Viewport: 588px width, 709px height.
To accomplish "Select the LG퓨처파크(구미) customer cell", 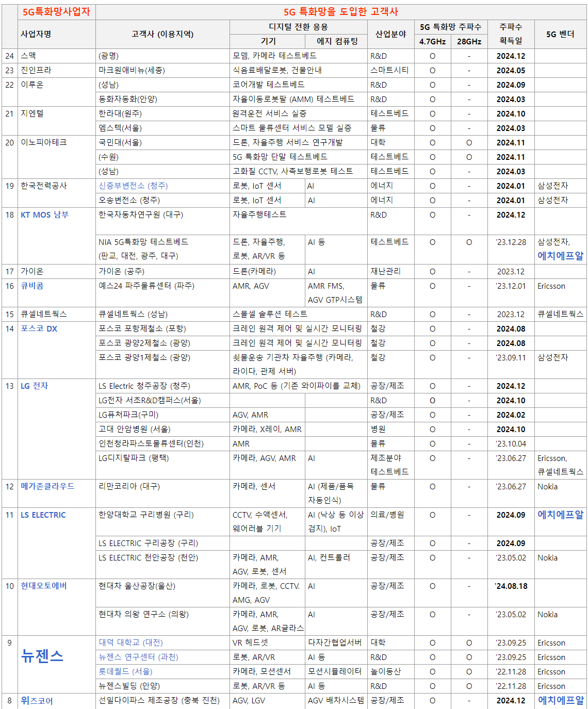I will tap(162, 415).
